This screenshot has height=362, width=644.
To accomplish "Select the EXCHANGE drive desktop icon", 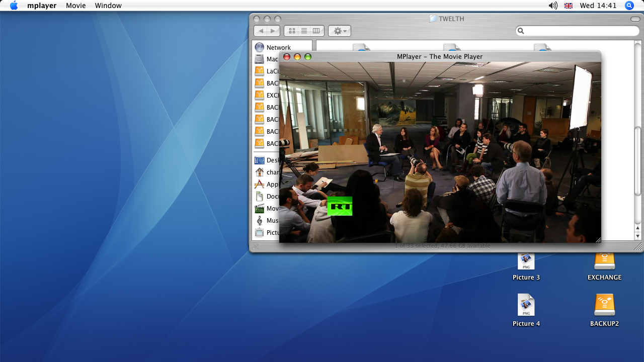I will point(605,261).
